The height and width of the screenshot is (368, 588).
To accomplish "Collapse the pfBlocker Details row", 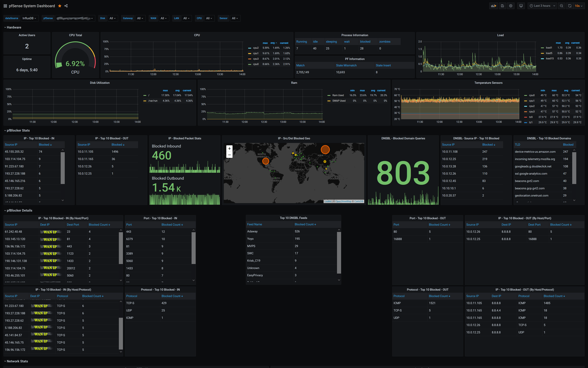I will (x=19, y=210).
